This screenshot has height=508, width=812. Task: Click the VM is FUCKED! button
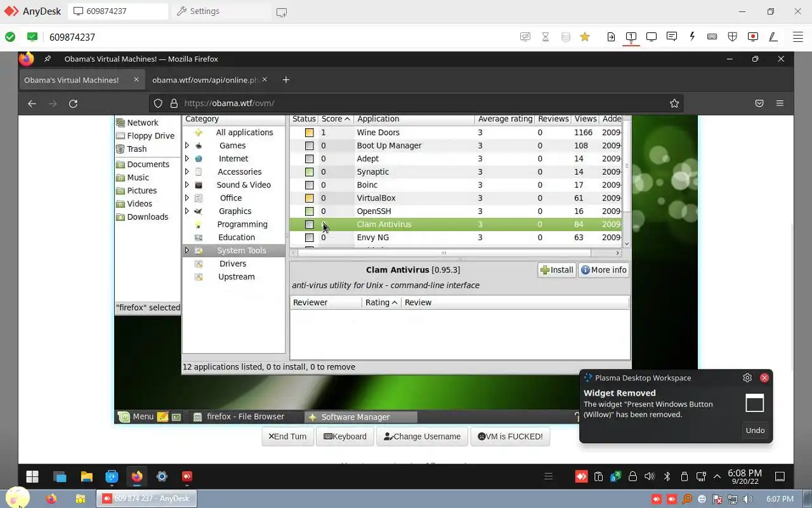pos(510,436)
